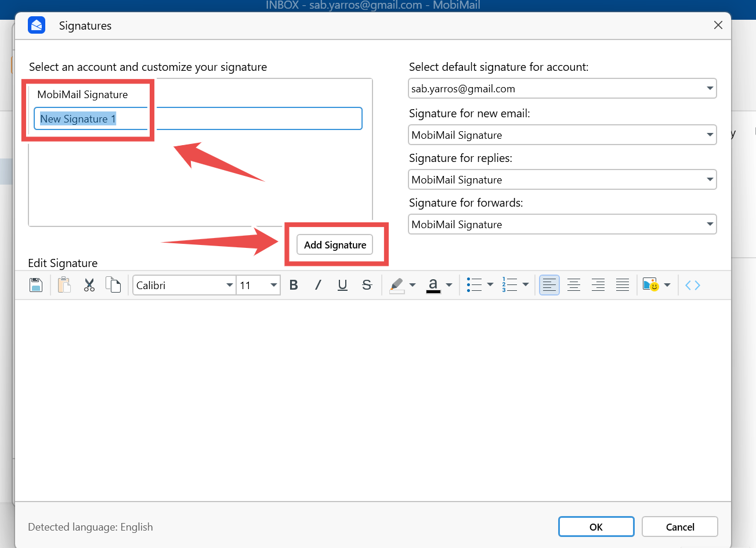Expand the font color options arrow
756x548 pixels.
tap(449, 285)
